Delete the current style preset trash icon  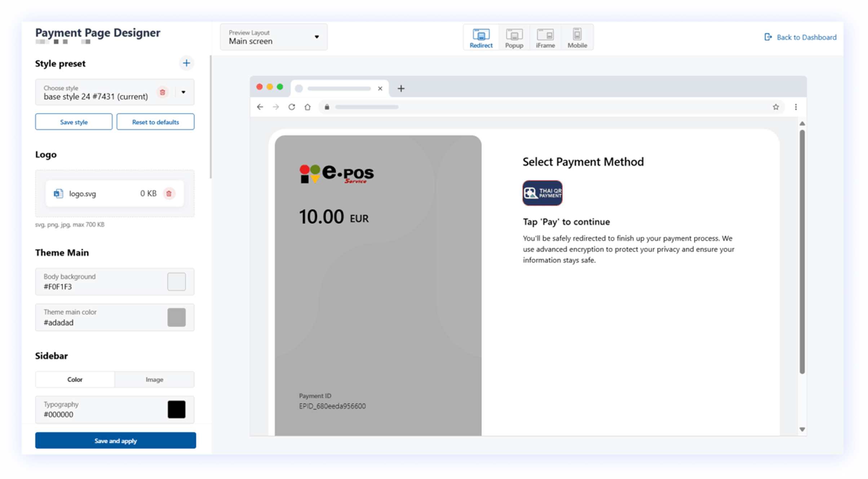click(x=163, y=92)
